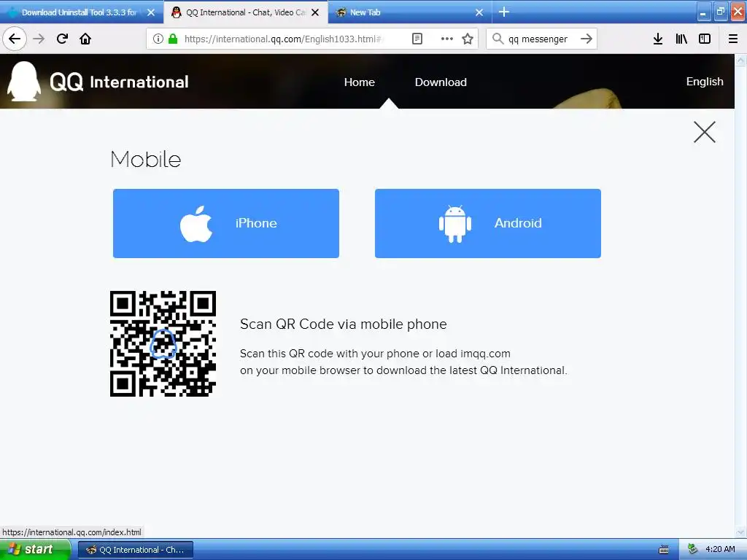747x560 pixels.
Task: Click the keyboard icon in taskbar
Action: pos(663,550)
